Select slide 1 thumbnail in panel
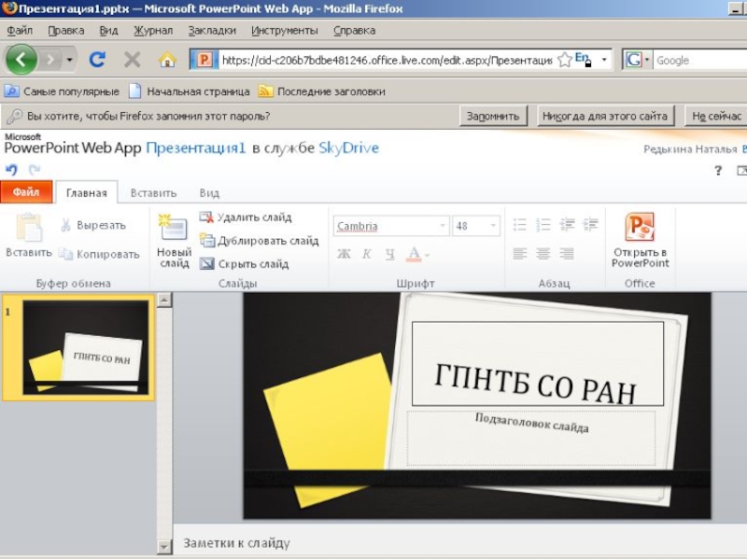This screenshot has width=747, height=560. click(84, 347)
